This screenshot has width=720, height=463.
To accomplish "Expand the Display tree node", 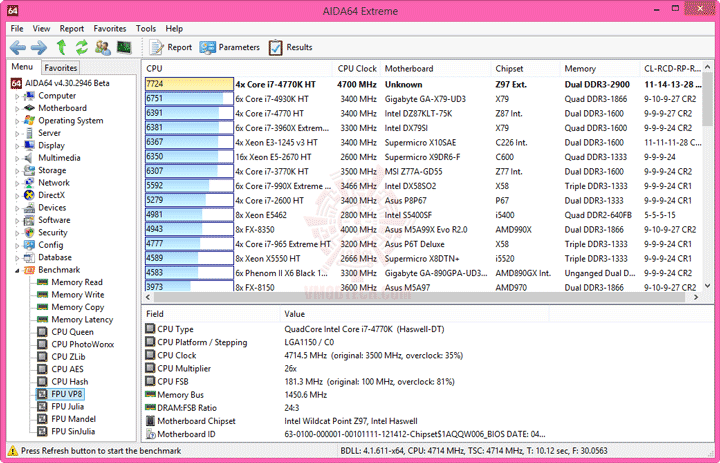I will pos(17,146).
